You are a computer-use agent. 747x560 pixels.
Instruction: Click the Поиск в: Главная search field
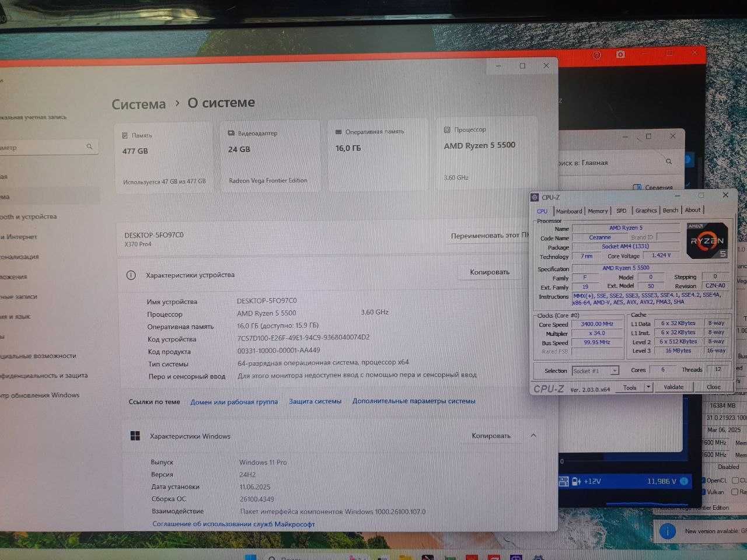pyautogui.click(x=617, y=162)
